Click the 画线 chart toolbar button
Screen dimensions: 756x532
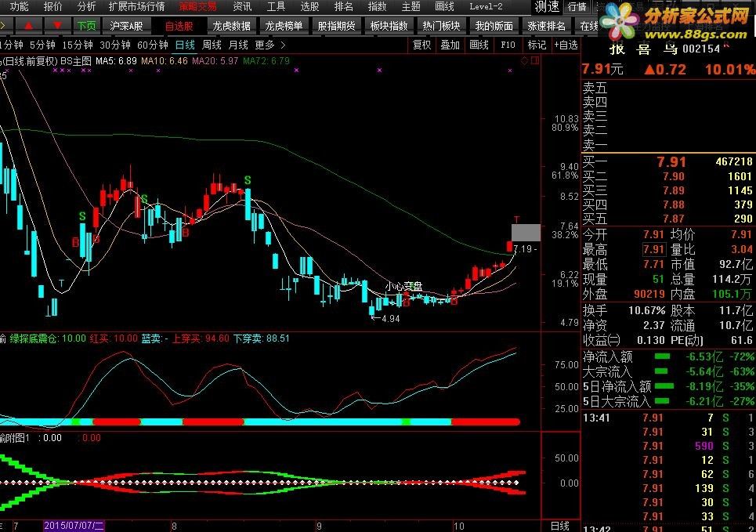click(479, 45)
